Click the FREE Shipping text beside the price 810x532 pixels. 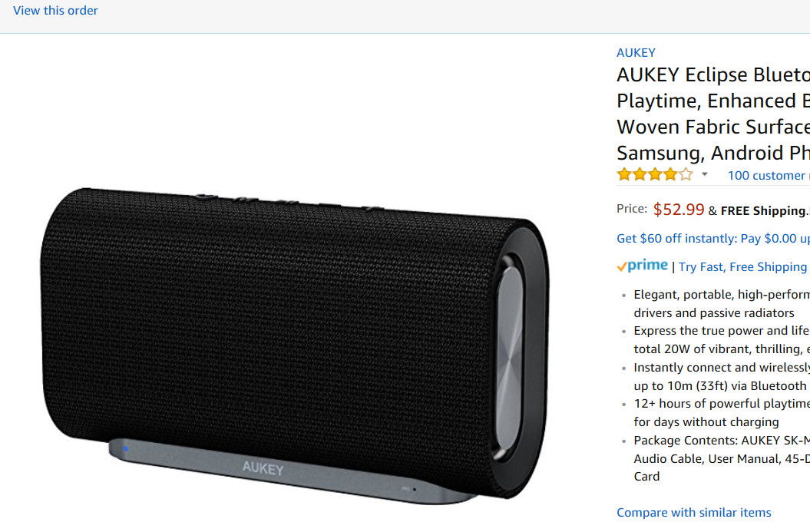765,210
